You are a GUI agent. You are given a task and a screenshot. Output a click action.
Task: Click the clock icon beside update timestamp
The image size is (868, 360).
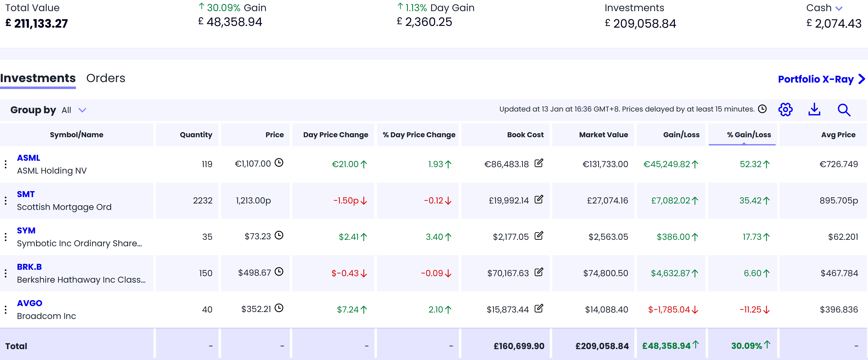762,109
